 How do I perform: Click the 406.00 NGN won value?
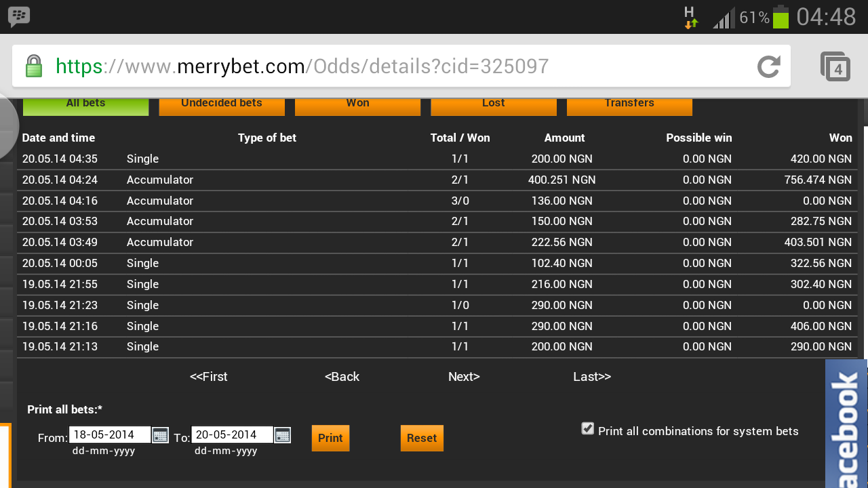pos(821,327)
